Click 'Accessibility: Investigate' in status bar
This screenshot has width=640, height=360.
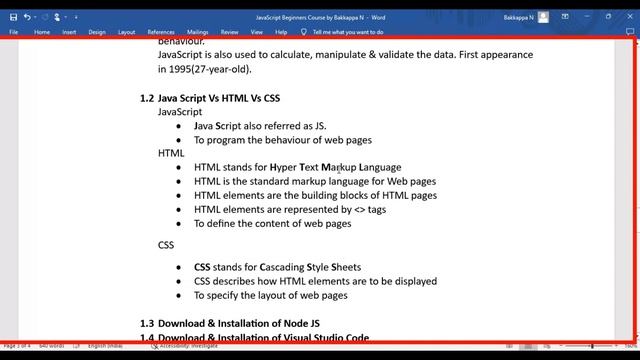[x=189, y=346]
